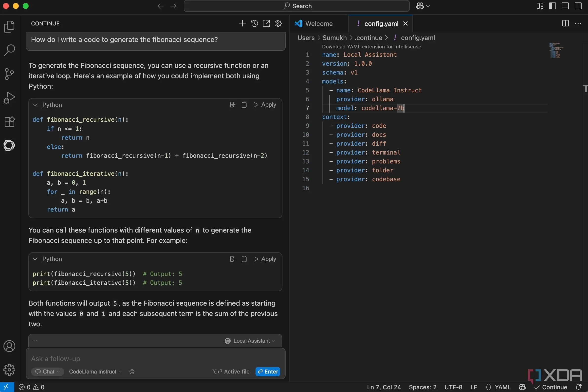Start a new Continue session with plus icon
Image resolution: width=588 pixels, height=392 pixels.
[x=242, y=23]
